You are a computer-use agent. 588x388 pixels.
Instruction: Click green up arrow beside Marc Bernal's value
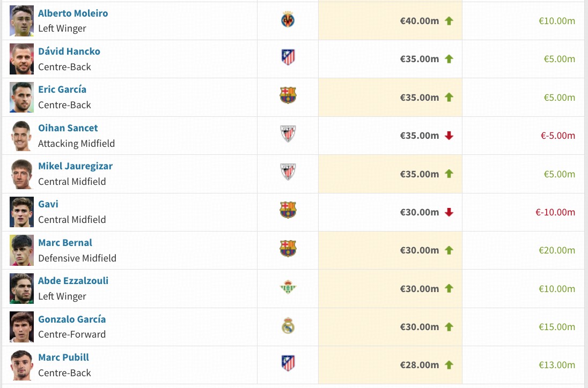click(x=449, y=250)
